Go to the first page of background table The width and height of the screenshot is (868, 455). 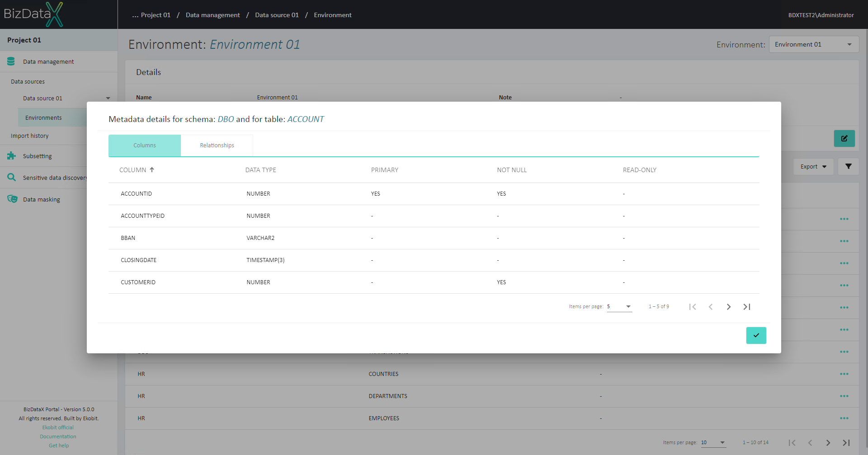pos(792,443)
